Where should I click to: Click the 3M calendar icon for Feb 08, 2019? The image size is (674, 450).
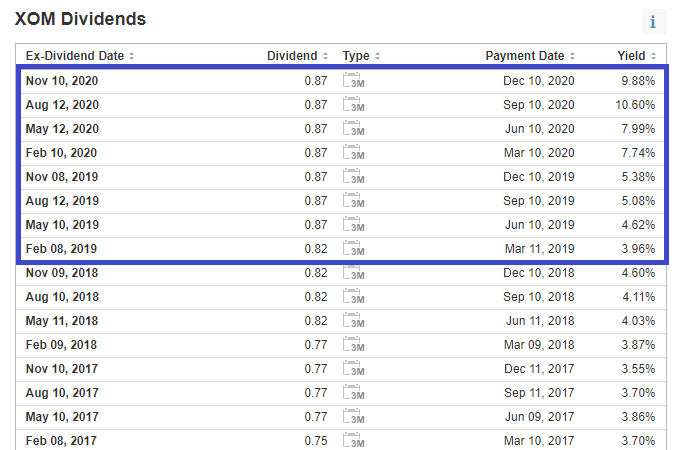[354, 249]
